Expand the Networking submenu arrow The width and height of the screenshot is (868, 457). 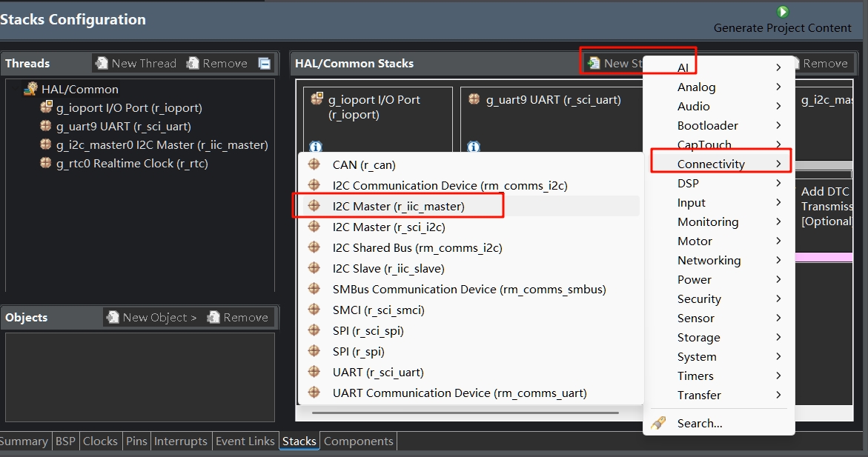point(778,260)
